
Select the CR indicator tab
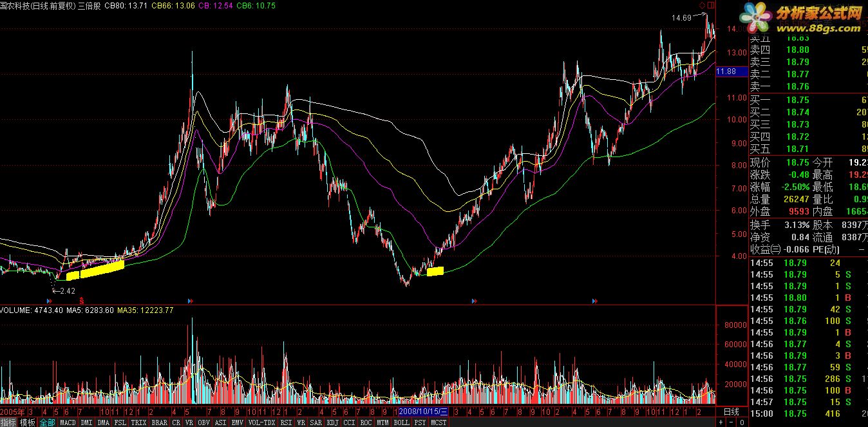[x=176, y=422]
